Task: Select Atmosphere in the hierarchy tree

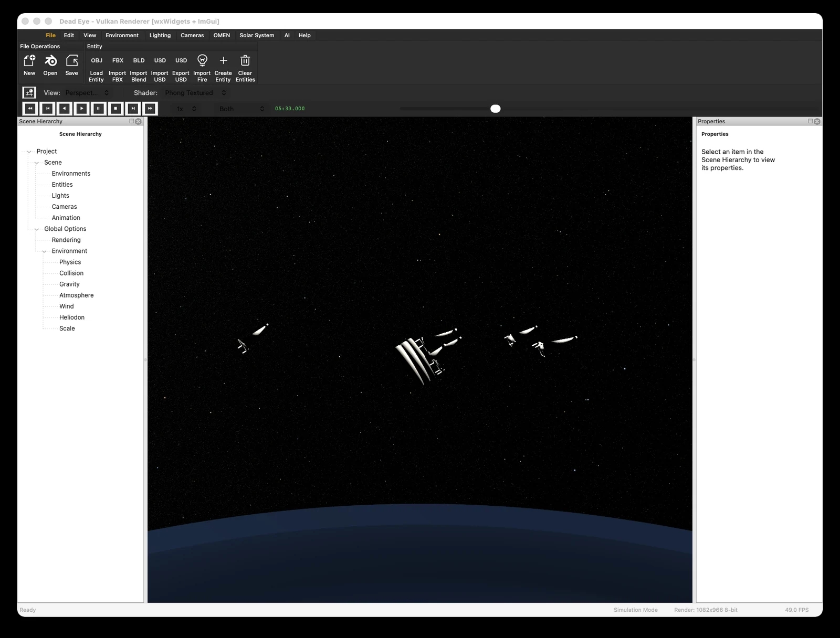Action: 76,295
